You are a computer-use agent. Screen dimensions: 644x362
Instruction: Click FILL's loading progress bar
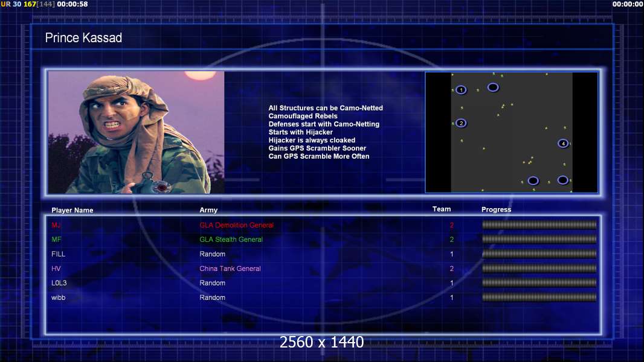[x=539, y=254]
